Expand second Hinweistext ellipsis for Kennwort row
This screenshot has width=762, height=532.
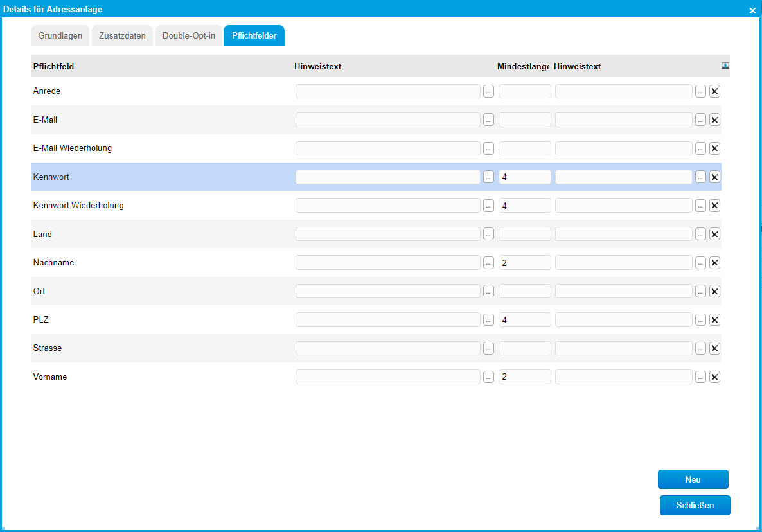700,177
